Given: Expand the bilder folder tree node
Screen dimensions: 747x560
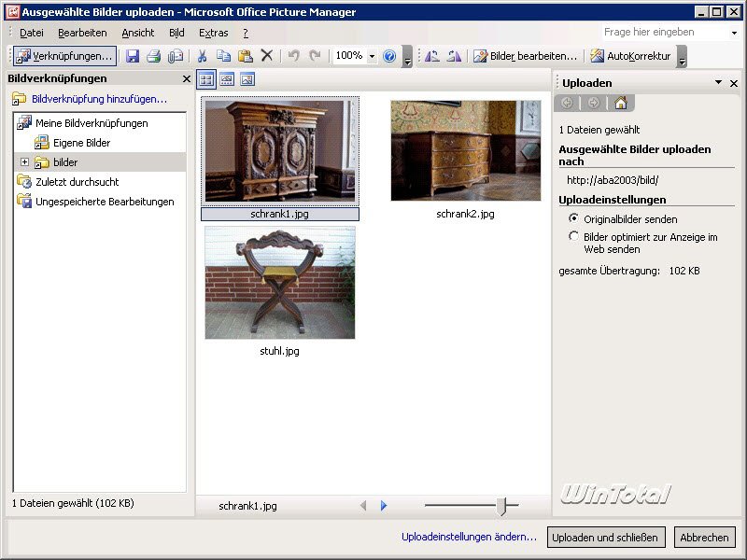Looking at the screenshot, I should [x=24, y=162].
